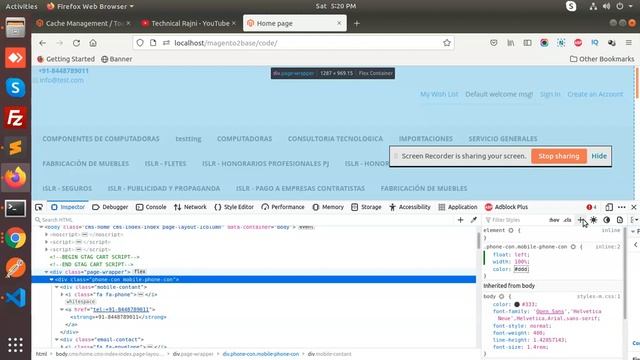Select div.page-wrapper in breadcrumb trail
Screen dimensions: 640x360
click(x=193, y=354)
